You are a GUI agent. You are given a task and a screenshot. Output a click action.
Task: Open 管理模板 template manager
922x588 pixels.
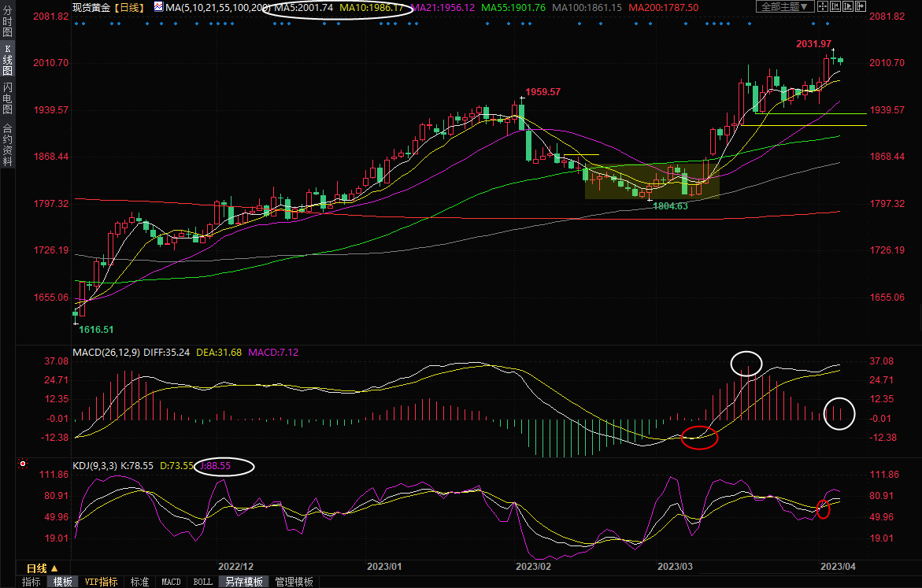[x=294, y=582]
